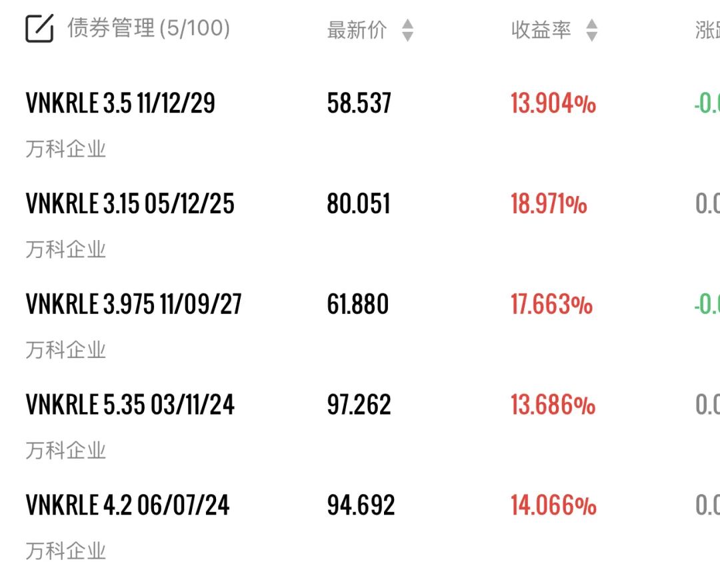
Task: Tap the 18.971% yield value
Action: click(x=549, y=204)
